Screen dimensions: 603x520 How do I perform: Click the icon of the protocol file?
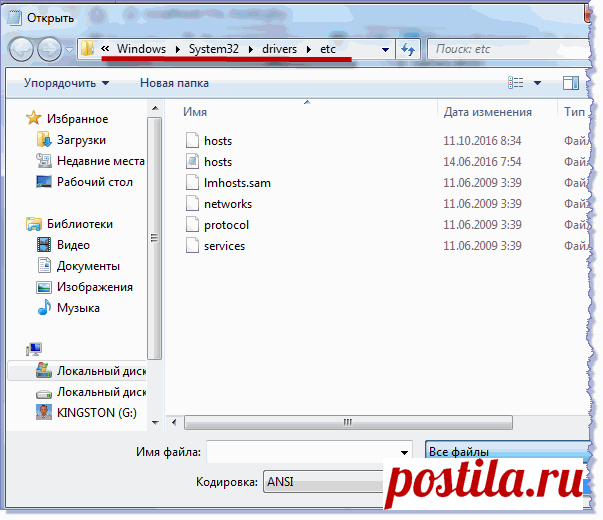coord(192,224)
